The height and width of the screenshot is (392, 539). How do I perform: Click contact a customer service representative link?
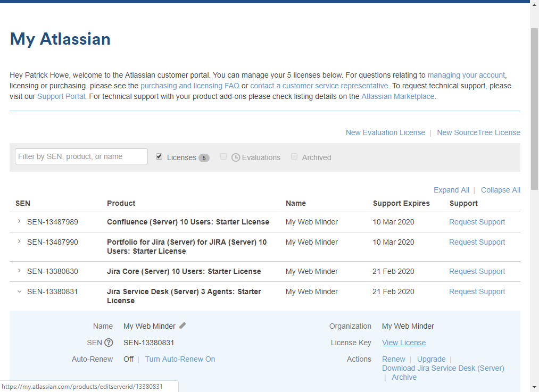click(x=319, y=86)
